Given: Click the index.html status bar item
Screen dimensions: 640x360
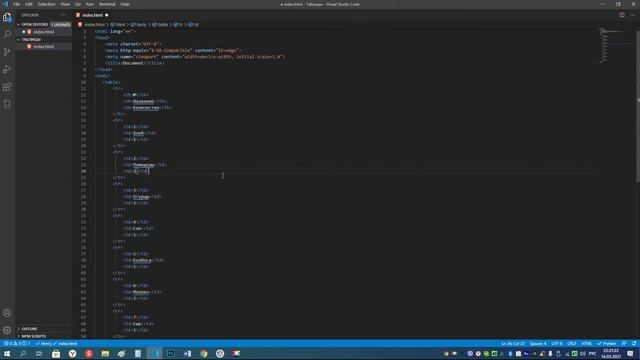Looking at the screenshot, I should [65, 344].
